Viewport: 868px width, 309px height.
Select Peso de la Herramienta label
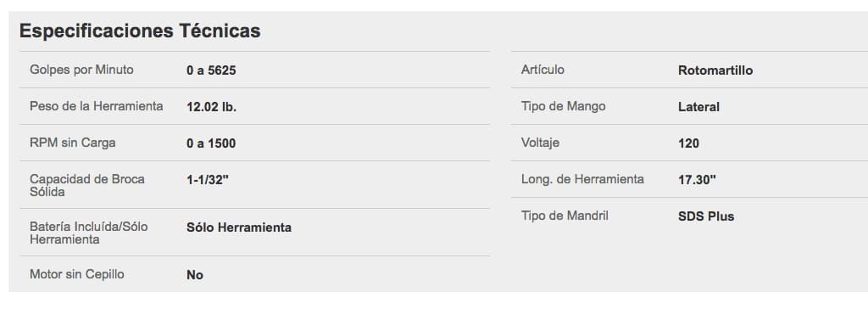(x=97, y=106)
